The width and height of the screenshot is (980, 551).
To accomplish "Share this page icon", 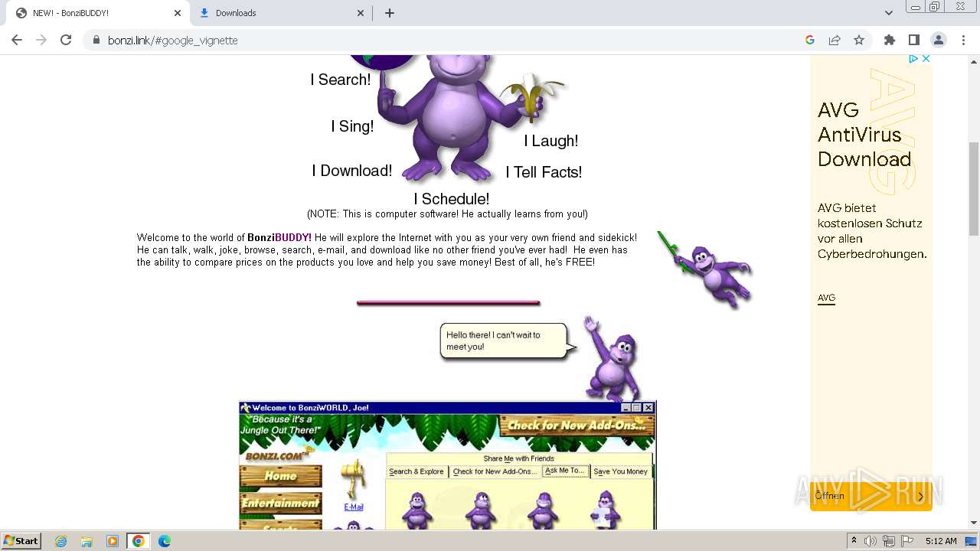I will pos(835,40).
